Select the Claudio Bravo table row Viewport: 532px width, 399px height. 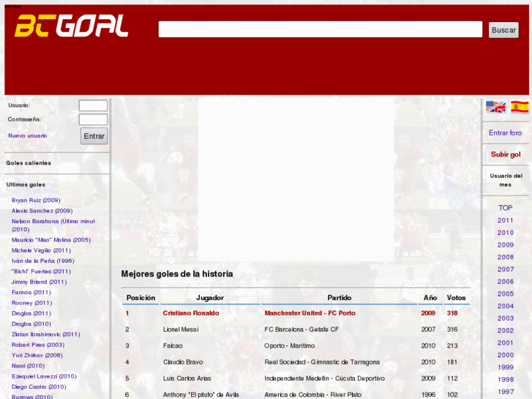point(296,362)
